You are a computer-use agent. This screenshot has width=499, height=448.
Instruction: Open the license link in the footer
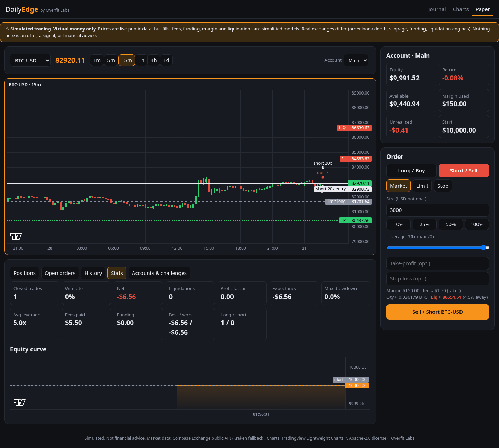(380, 438)
